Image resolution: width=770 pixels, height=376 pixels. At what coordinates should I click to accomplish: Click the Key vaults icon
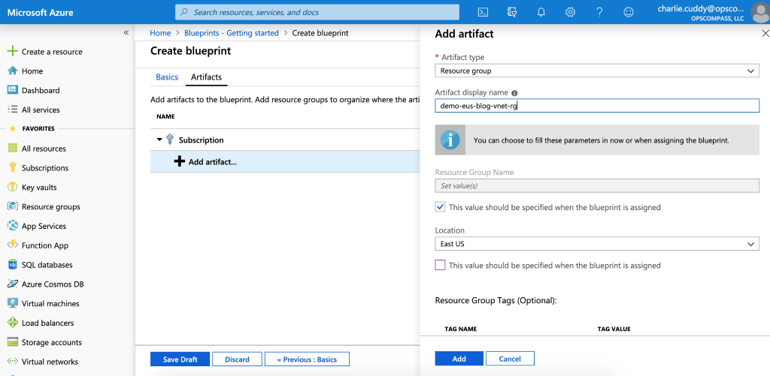(13, 187)
